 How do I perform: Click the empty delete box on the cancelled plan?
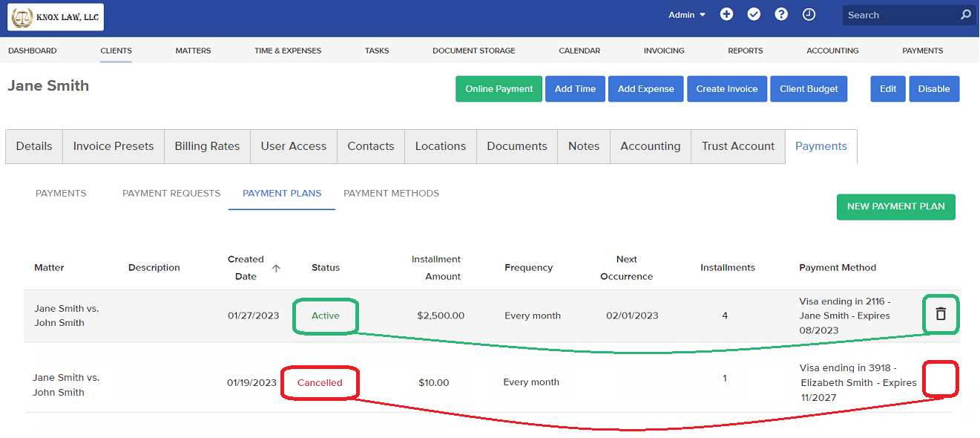tap(940, 379)
